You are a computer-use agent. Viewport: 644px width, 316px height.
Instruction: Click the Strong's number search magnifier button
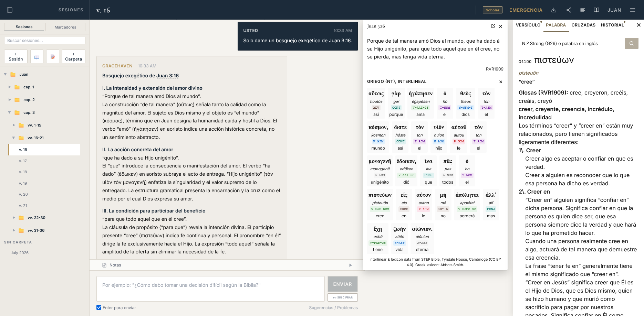pos(632,43)
